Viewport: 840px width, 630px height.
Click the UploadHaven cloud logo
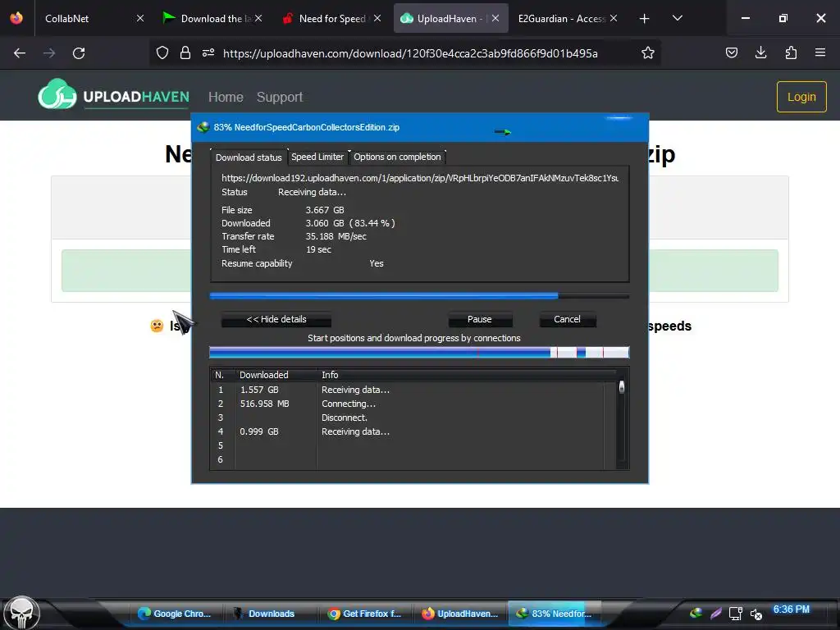point(57,94)
